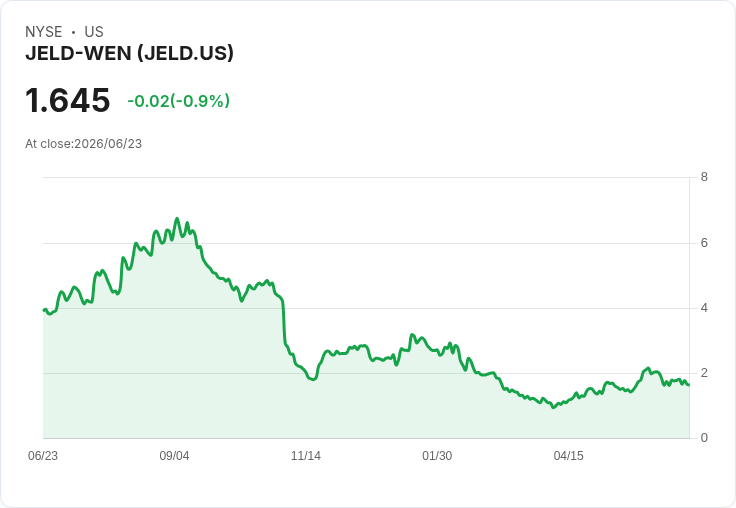Click the At close:2026/06/23 timestamp

coord(84,144)
